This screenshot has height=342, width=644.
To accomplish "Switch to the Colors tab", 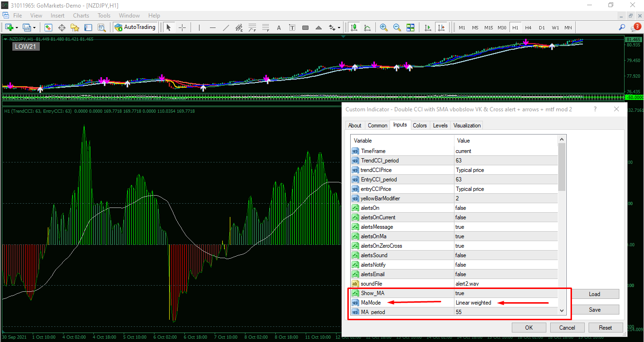I will (419, 126).
